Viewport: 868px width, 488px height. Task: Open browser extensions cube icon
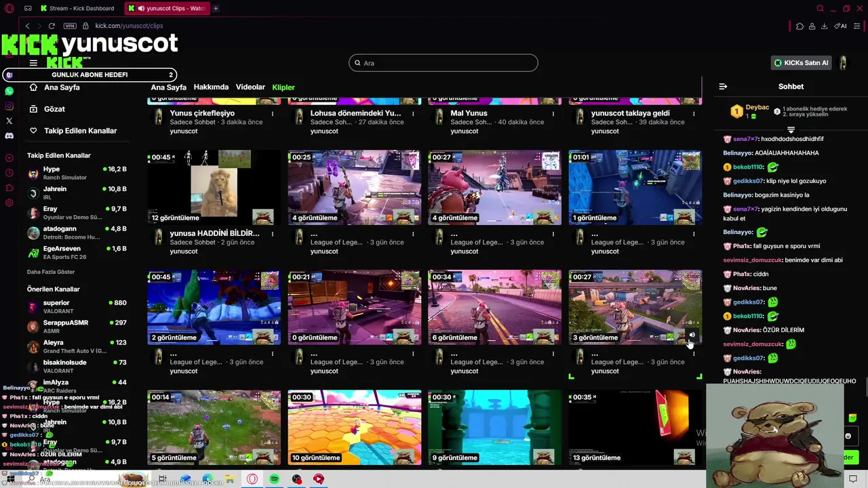[800, 26]
